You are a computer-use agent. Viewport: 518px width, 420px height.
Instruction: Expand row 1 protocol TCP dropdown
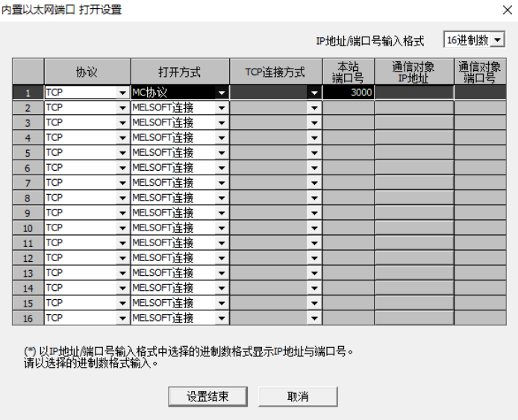pos(122,93)
